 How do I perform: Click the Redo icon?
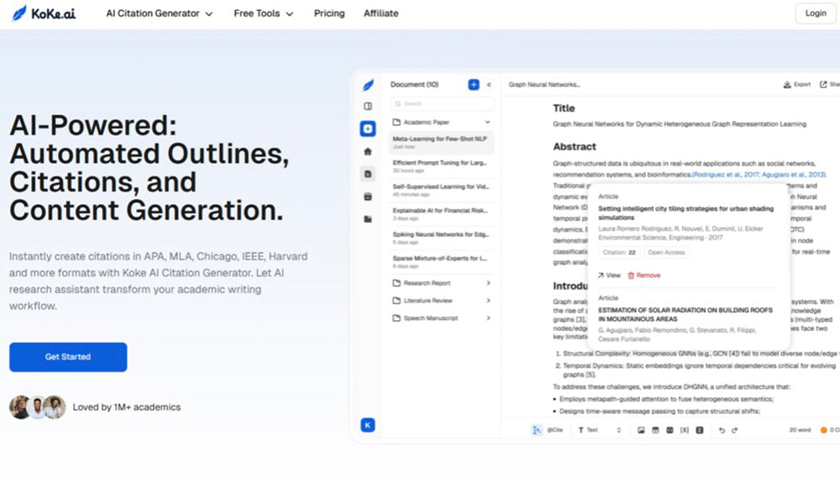pos(735,429)
